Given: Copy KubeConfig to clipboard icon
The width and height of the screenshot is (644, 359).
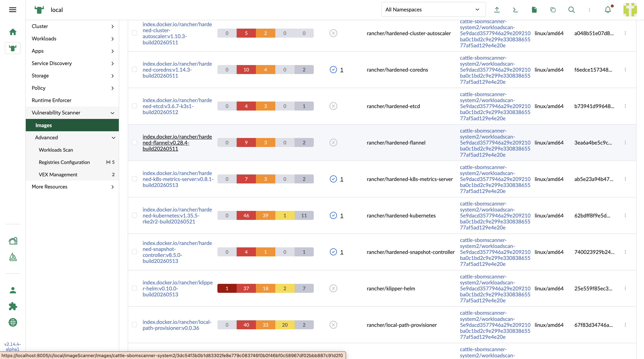Looking at the screenshot, I should [553, 10].
